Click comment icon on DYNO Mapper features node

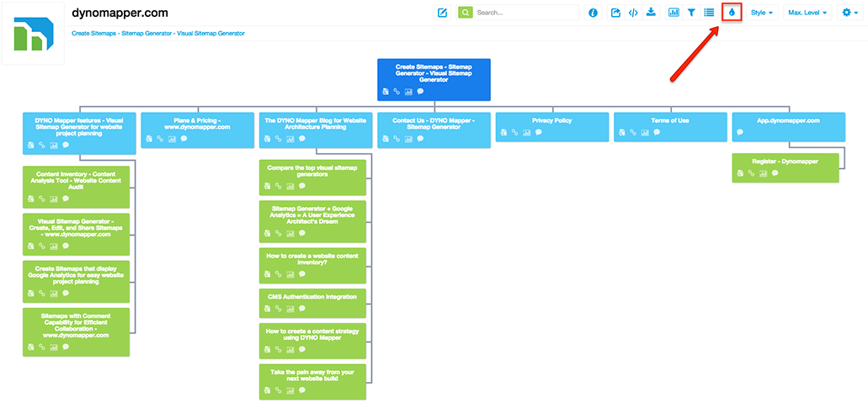66,145
